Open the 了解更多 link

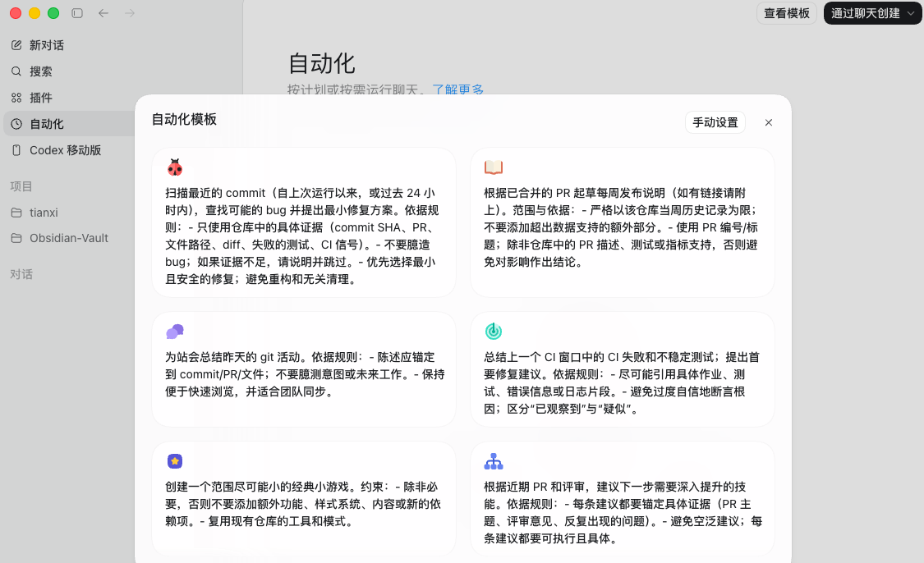click(x=457, y=89)
